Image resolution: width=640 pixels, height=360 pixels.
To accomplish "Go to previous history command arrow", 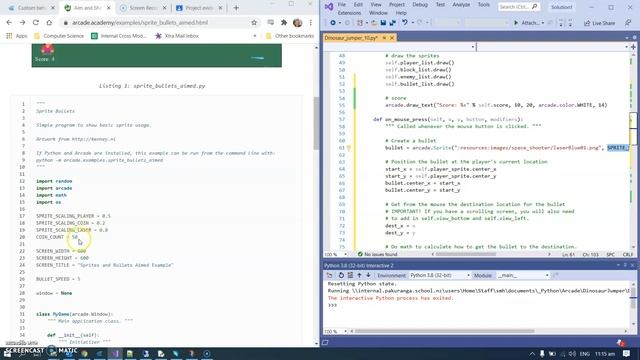I will pos(359,276).
